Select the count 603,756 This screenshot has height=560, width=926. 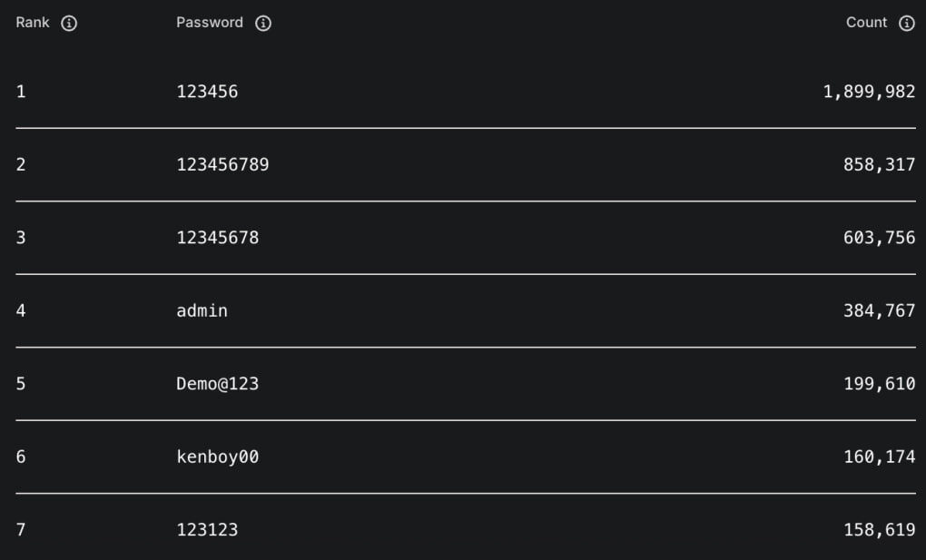coord(879,238)
